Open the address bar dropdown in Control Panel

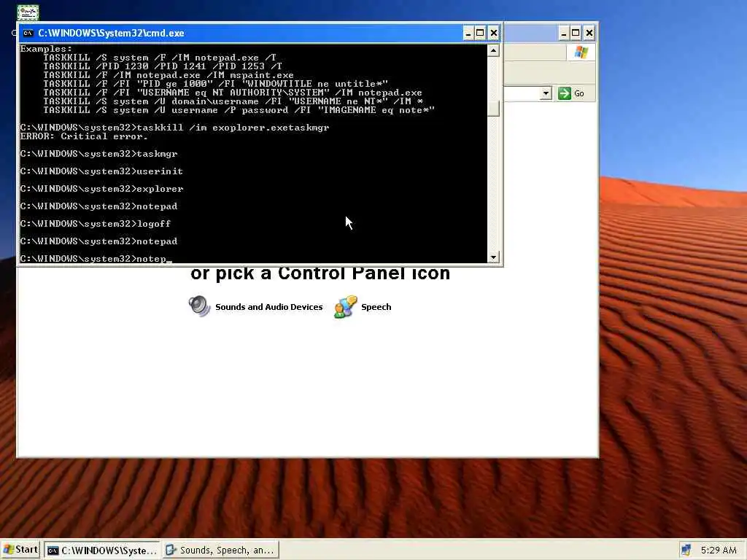(x=546, y=93)
